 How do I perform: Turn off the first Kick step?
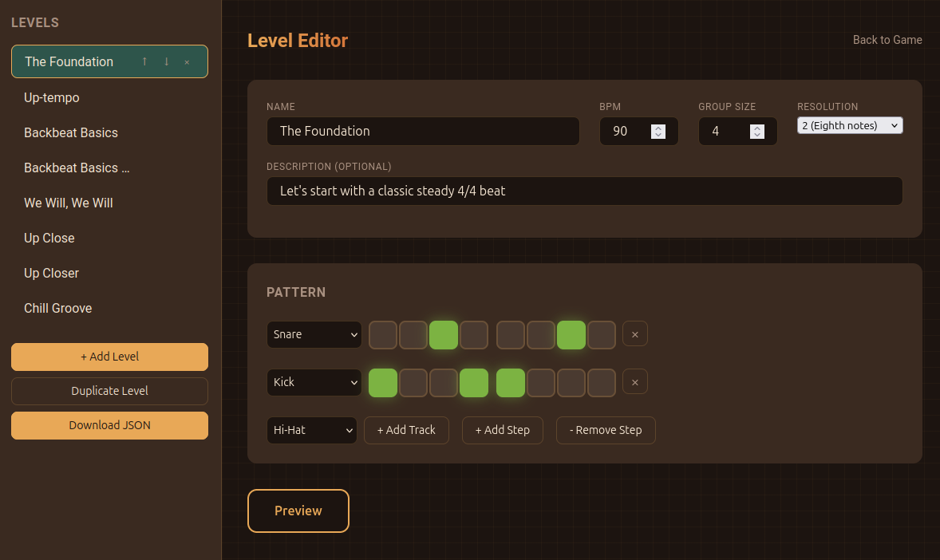(382, 383)
